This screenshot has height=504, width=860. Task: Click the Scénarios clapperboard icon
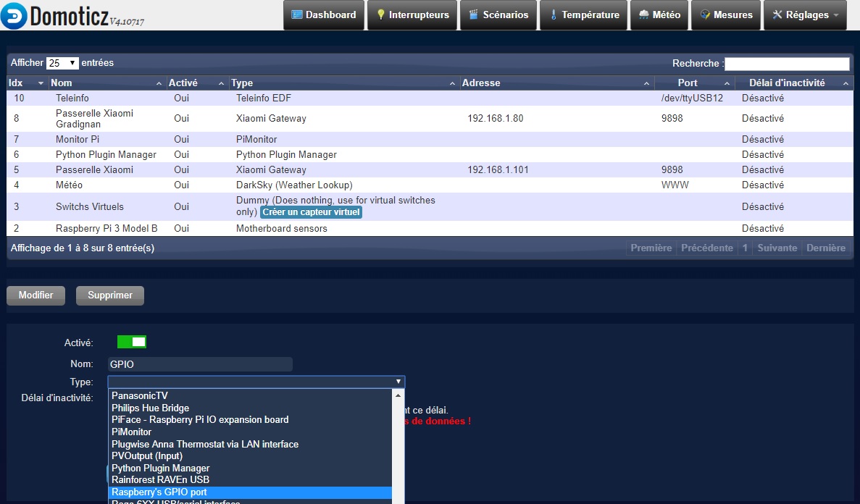tap(474, 15)
